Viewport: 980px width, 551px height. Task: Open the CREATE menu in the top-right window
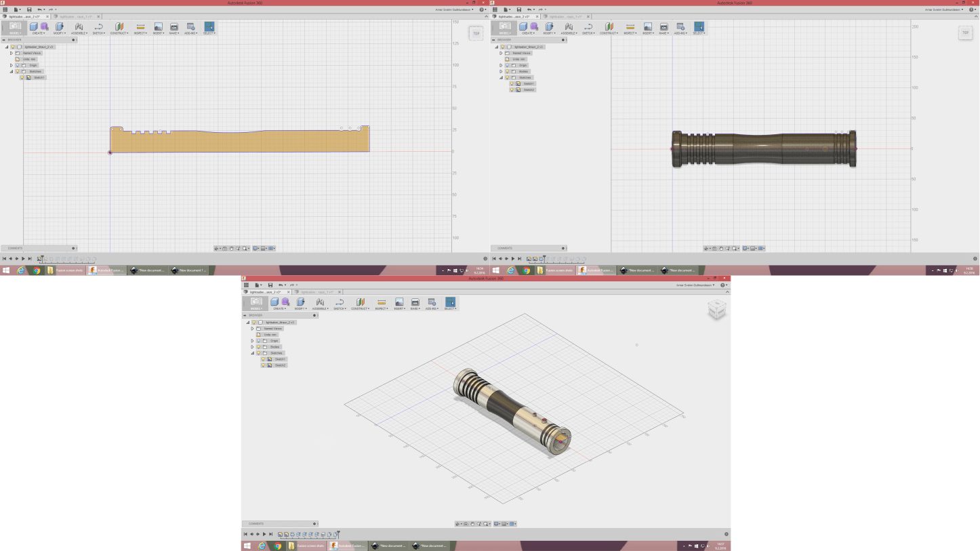tap(528, 33)
